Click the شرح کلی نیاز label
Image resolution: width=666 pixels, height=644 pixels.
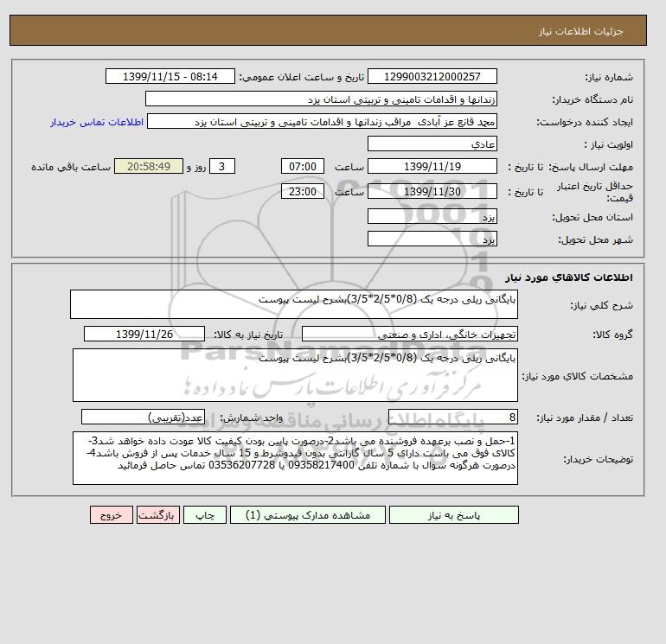[601, 305]
